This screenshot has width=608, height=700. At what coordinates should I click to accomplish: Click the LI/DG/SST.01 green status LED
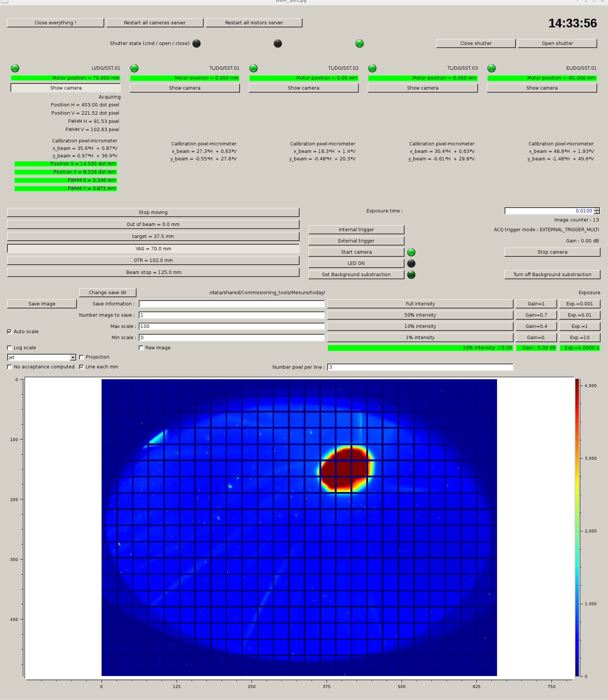[15, 68]
